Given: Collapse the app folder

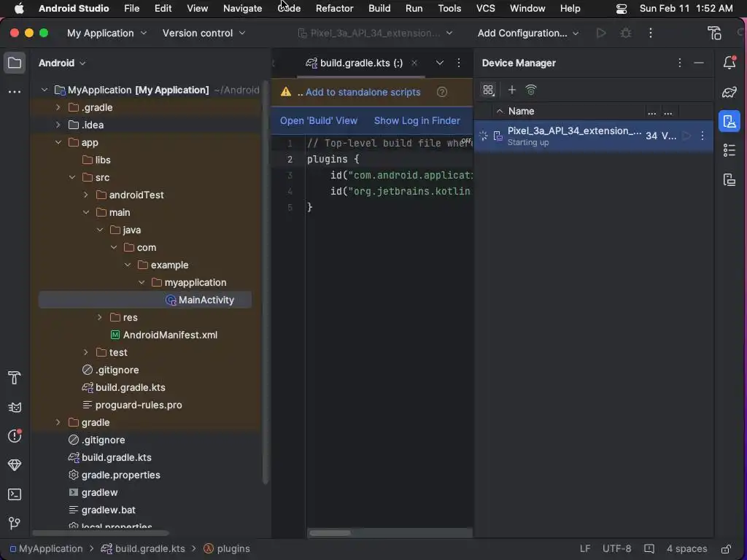Looking at the screenshot, I should point(58,142).
